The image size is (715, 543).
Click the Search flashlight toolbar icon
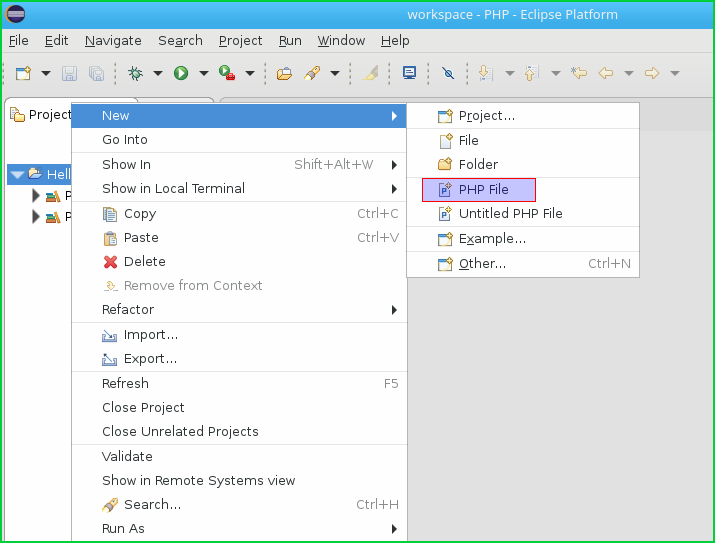tap(312, 73)
